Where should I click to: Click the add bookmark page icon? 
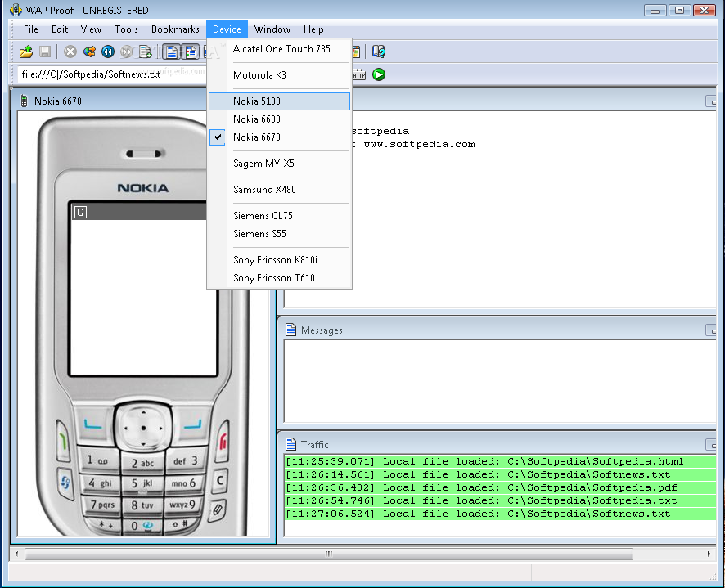click(145, 52)
